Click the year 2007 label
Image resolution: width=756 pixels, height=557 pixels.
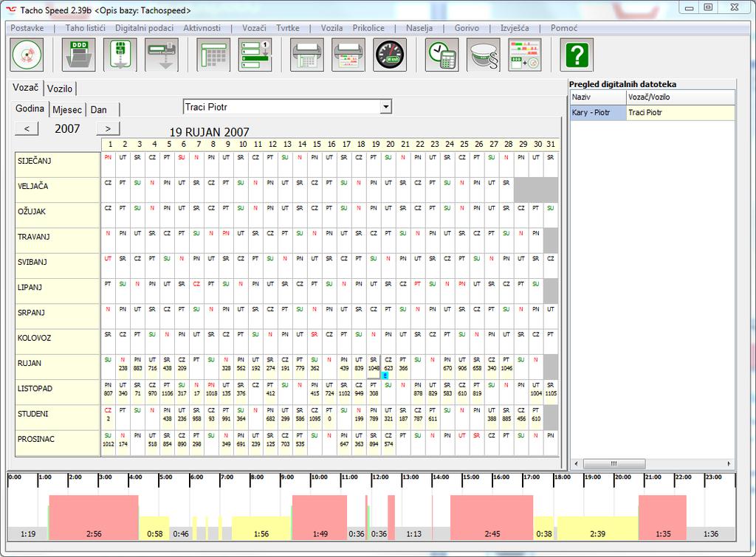click(67, 128)
